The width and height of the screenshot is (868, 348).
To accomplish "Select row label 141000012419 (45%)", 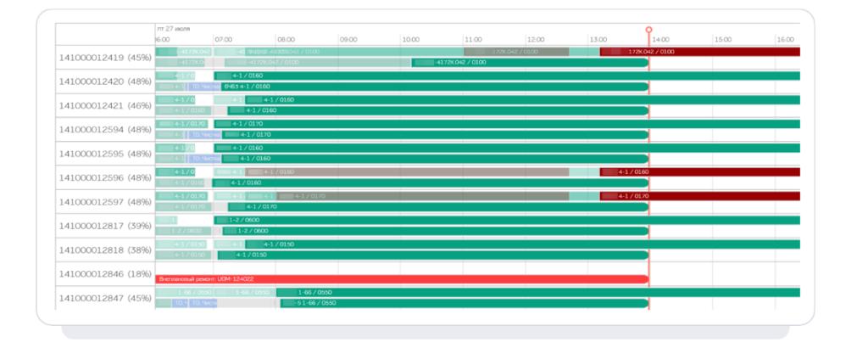I will click(x=105, y=57).
